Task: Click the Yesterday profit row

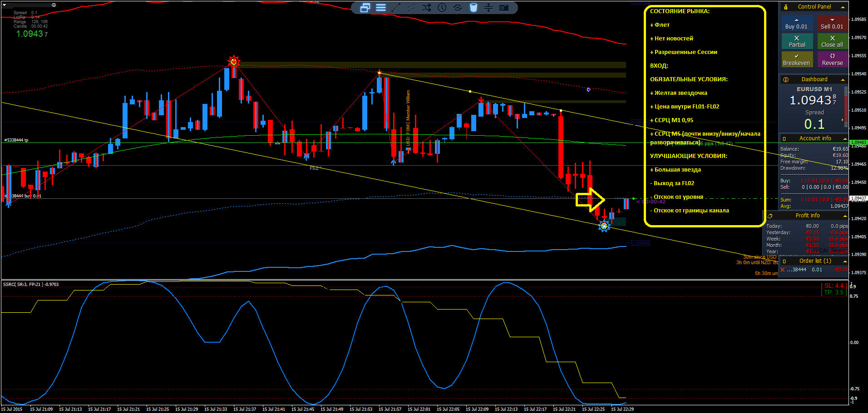Action: [807, 232]
